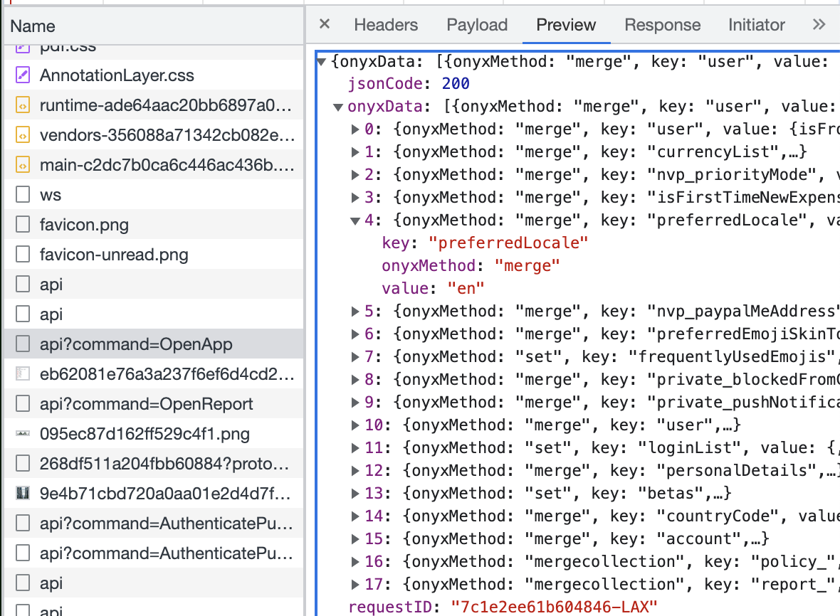Viewport: 840px width, 616px height.
Task: Expand item 3 with key isFirstTimeNewExpens
Action: click(x=355, y=198)
